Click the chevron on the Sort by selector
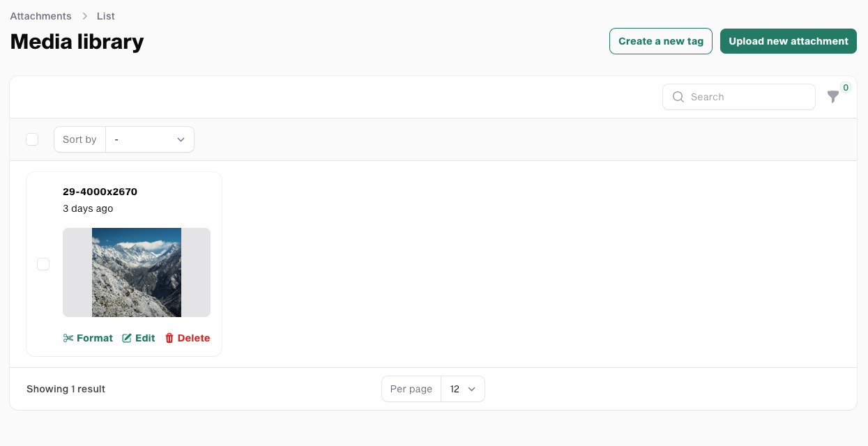This screenshot has width=868, height=446. pyautogui.click(x=181, y=139)
